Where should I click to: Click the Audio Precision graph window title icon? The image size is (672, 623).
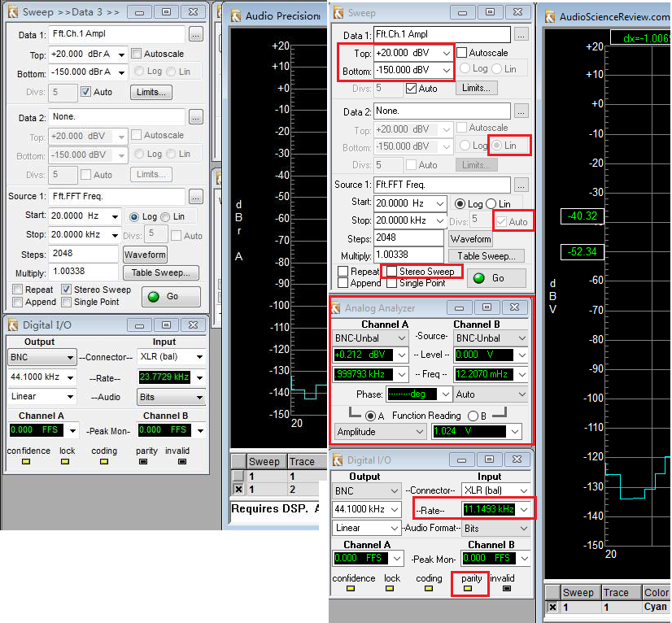[236, 16]
